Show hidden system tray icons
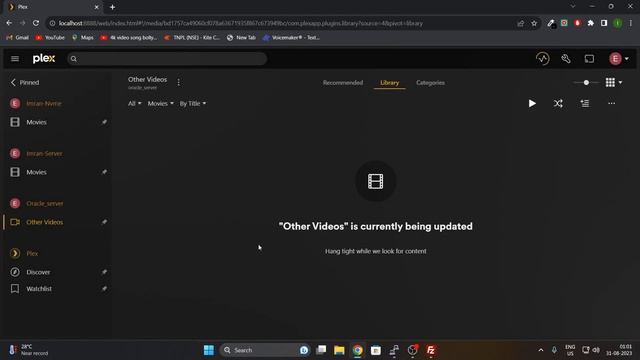This screenshot has height=360, width=640. [x=541, y=350]
